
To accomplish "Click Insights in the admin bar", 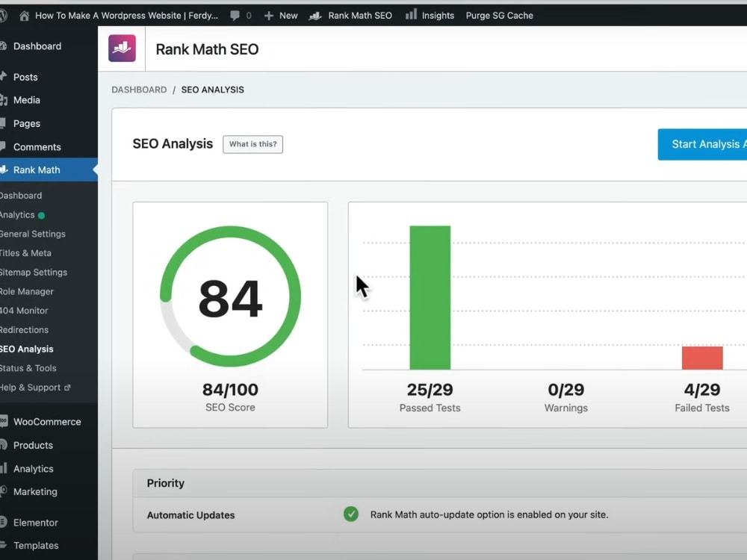I will click(x=438, y=16).
